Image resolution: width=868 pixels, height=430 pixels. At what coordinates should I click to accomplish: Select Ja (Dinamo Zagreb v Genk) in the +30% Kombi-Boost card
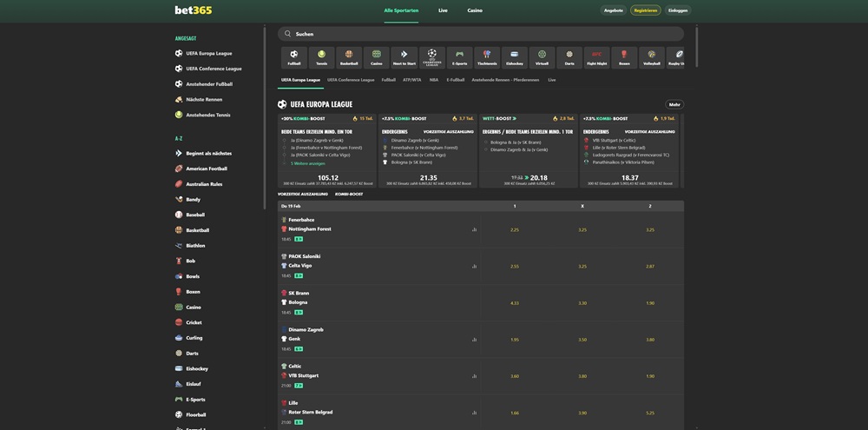tap(316, 141)
